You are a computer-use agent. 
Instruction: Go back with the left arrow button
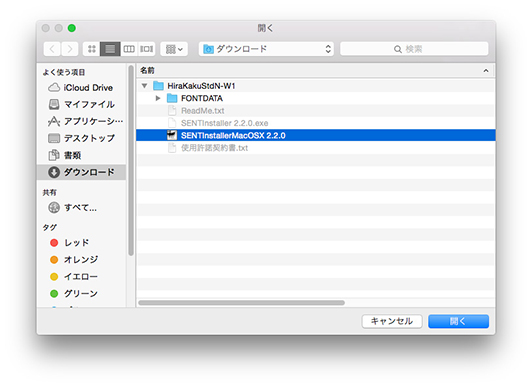pos(52,49)
